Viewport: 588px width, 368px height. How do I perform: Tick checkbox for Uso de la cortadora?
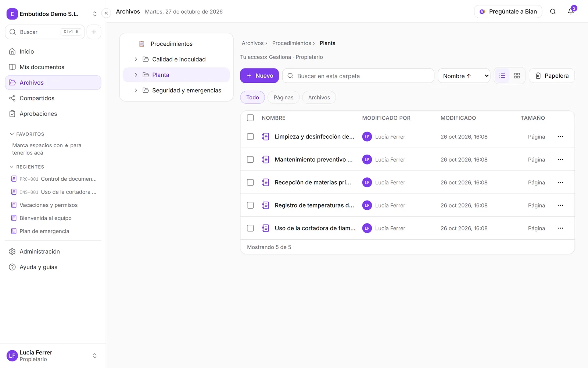pyautogui.click(x=250, y=228)
